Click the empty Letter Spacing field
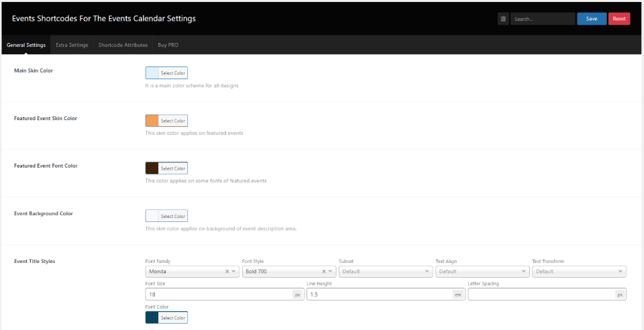 point(541,294)
